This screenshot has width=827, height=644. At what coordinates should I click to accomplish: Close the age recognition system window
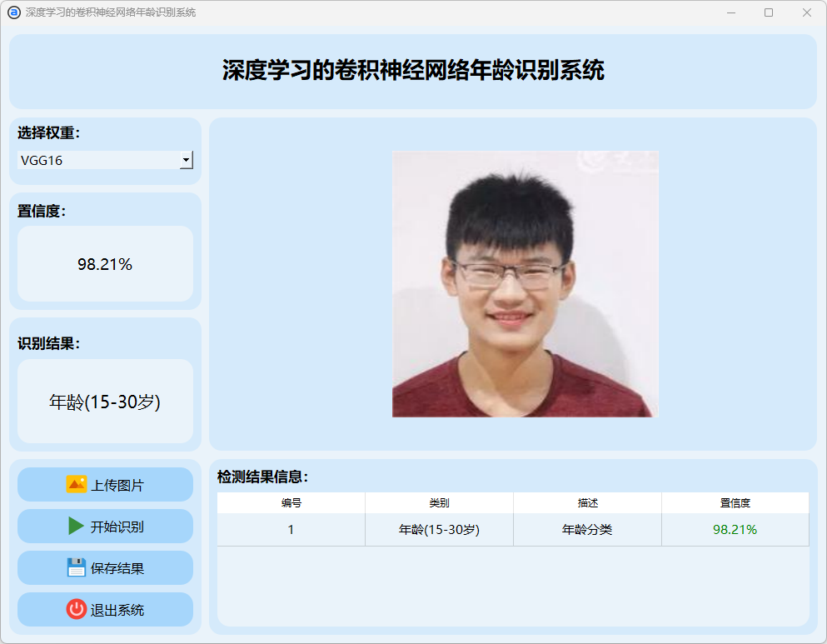point(806,12)
